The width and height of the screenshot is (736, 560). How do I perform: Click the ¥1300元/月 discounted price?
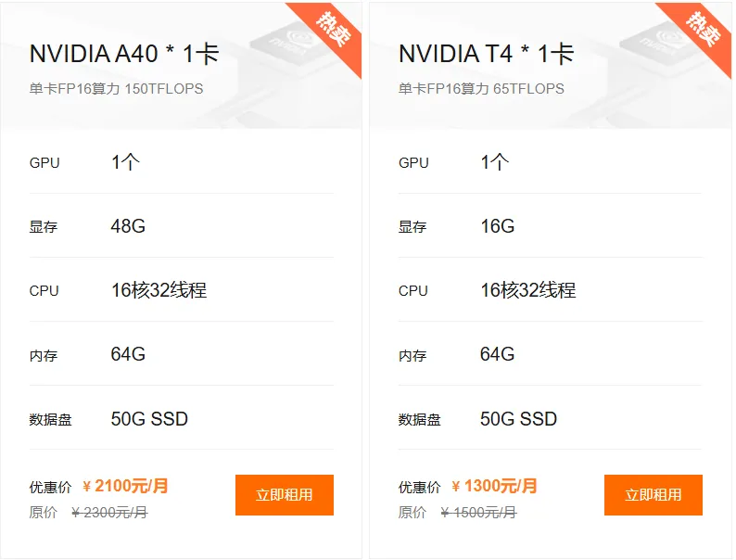pos(495,486)
